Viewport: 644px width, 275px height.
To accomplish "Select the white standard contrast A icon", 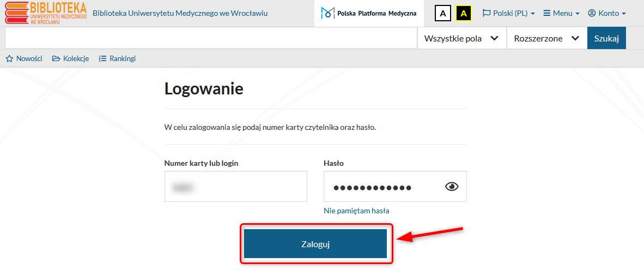I will coord(442,14).
